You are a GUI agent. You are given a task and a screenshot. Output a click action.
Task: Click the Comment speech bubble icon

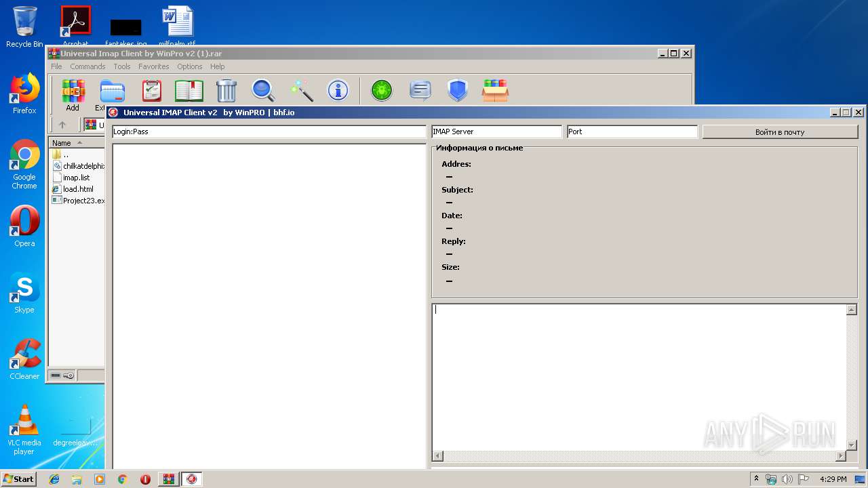point(420,90)
